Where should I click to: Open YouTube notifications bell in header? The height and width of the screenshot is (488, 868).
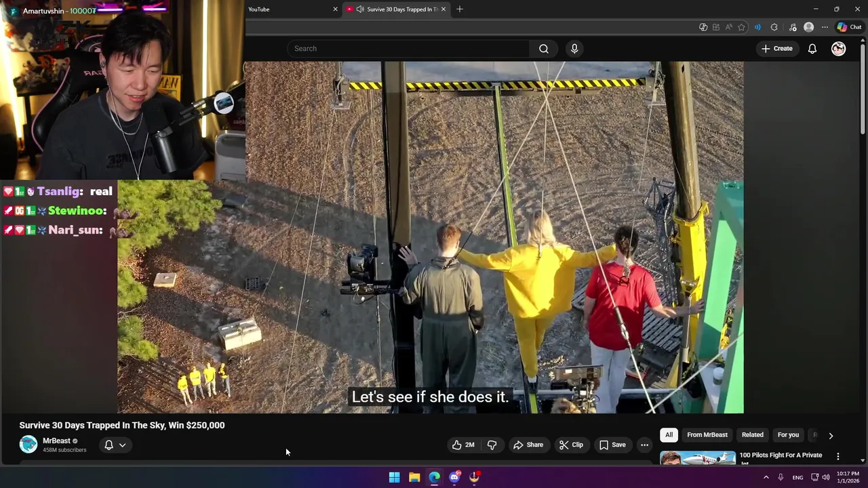[812, 49]
